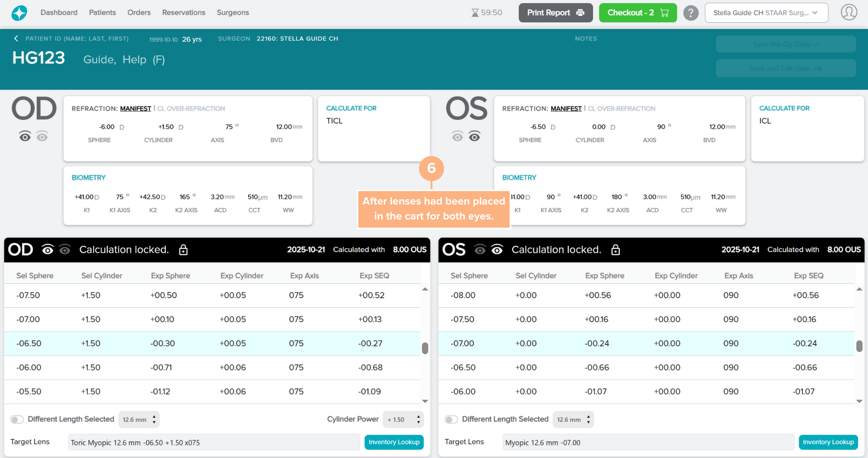868x458 pixels.
Task: Click the OD calculation locked padlock icon
Action: 183,250
